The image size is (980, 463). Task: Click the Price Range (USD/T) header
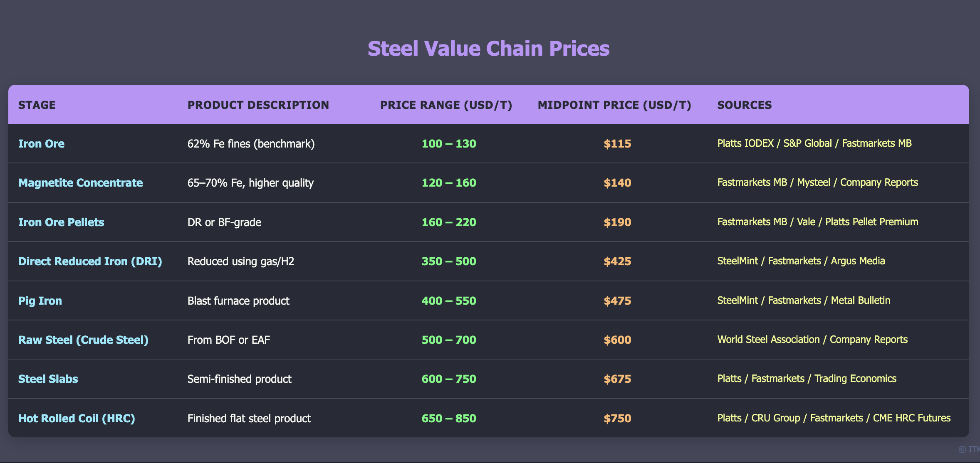446,105
